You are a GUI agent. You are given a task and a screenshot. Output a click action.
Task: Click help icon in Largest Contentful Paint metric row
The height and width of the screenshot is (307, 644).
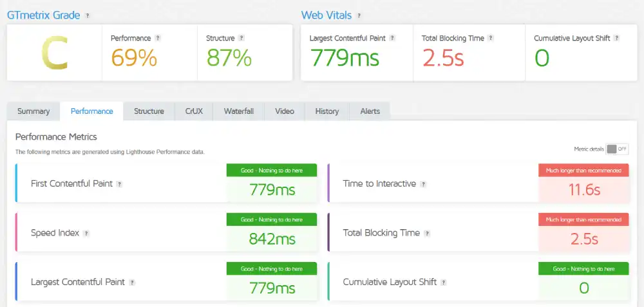[132, 283]
